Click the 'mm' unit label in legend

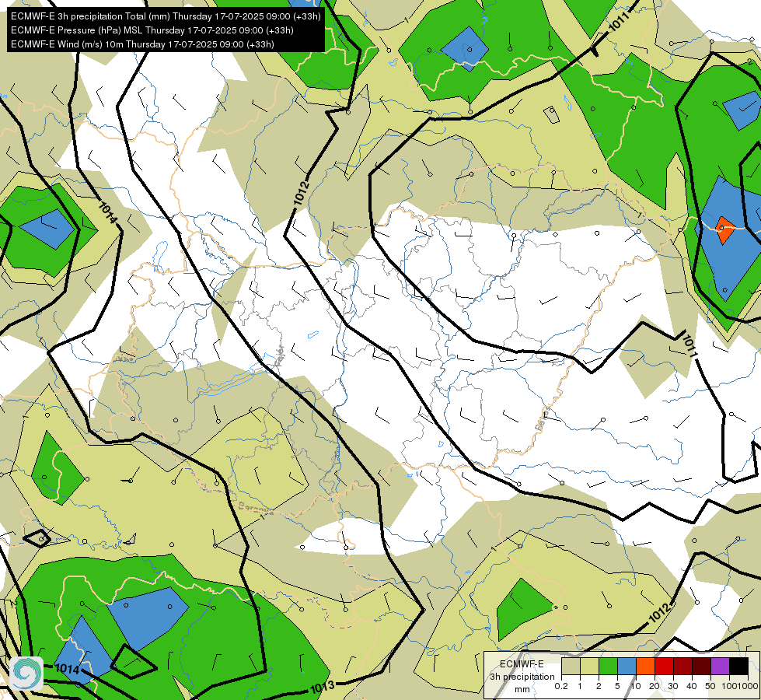click(522, 689)
